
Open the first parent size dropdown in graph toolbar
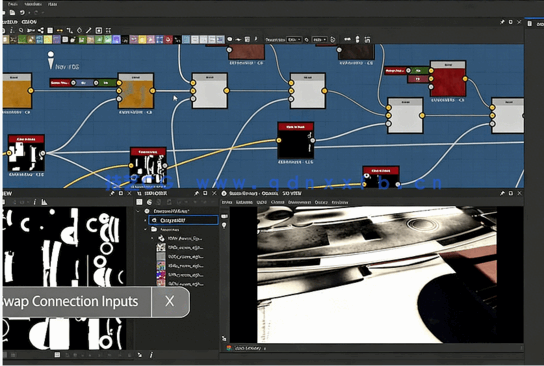(x=294, y=40)
